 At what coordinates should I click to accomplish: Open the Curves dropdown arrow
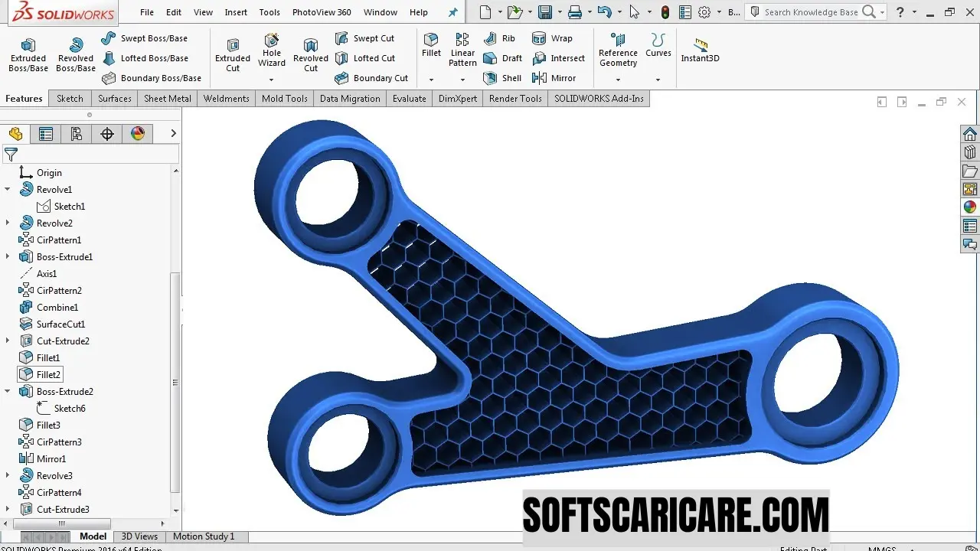(658, 80)
